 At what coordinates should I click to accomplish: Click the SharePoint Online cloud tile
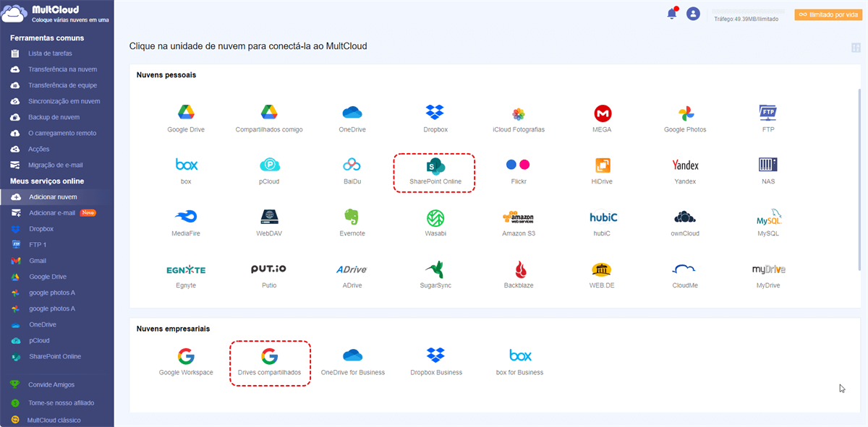[x=434, y=173]
